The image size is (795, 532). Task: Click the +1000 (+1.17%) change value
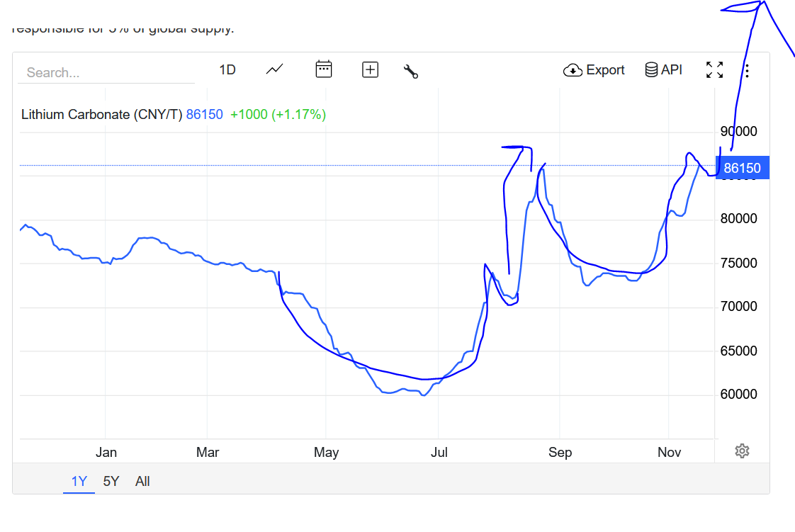tap(278, 115)
